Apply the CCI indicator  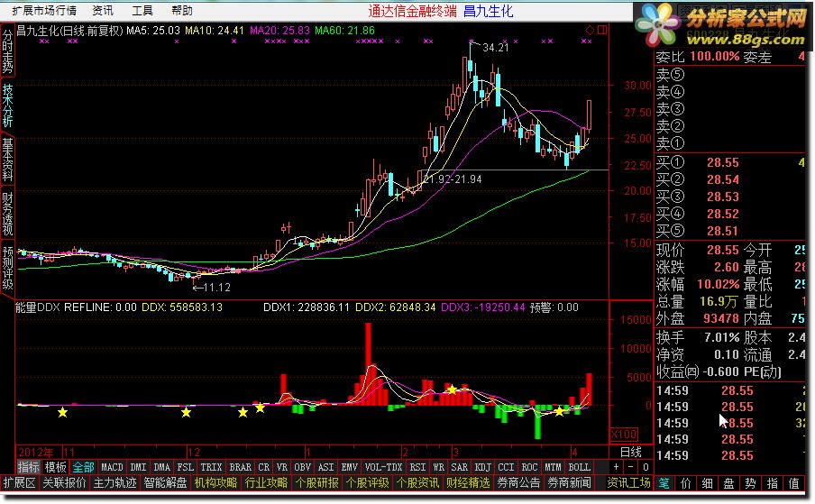(507, 467)
